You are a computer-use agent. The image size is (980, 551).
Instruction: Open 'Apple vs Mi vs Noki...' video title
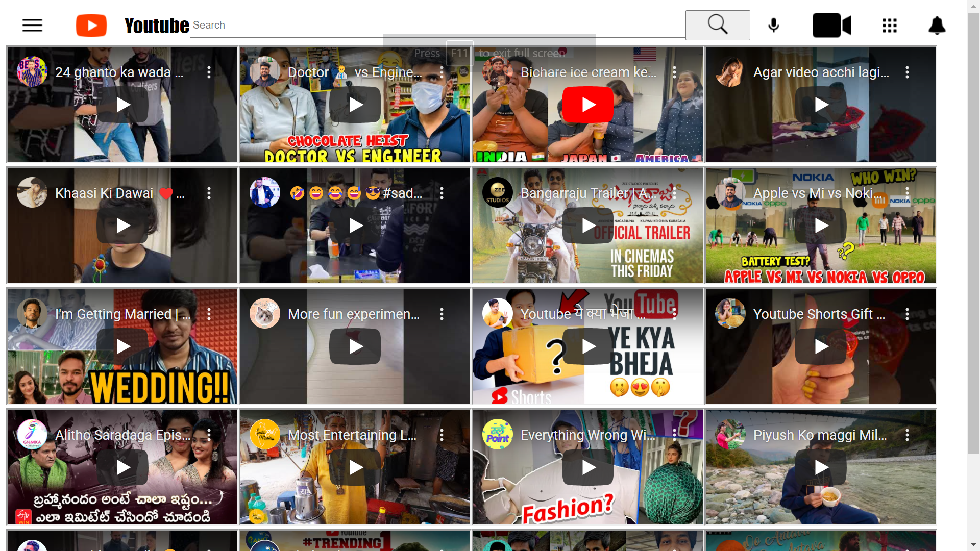tap(817, 193)
